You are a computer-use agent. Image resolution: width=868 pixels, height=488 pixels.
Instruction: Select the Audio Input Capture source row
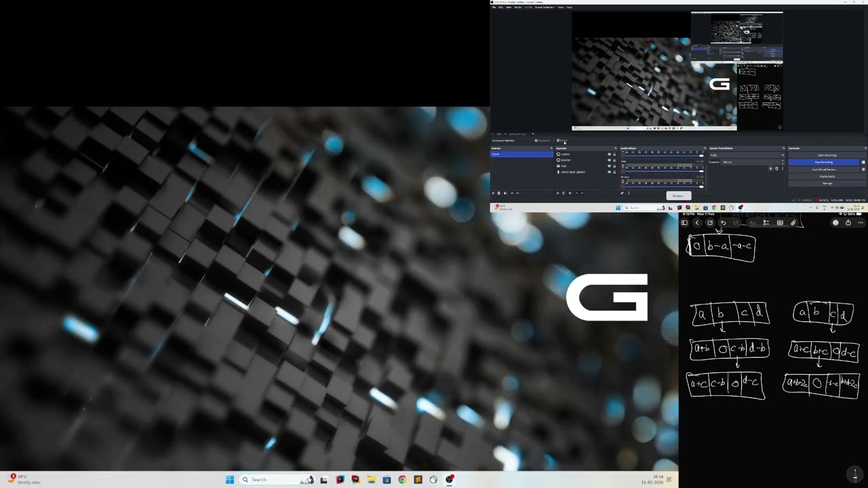click(587, 171)
